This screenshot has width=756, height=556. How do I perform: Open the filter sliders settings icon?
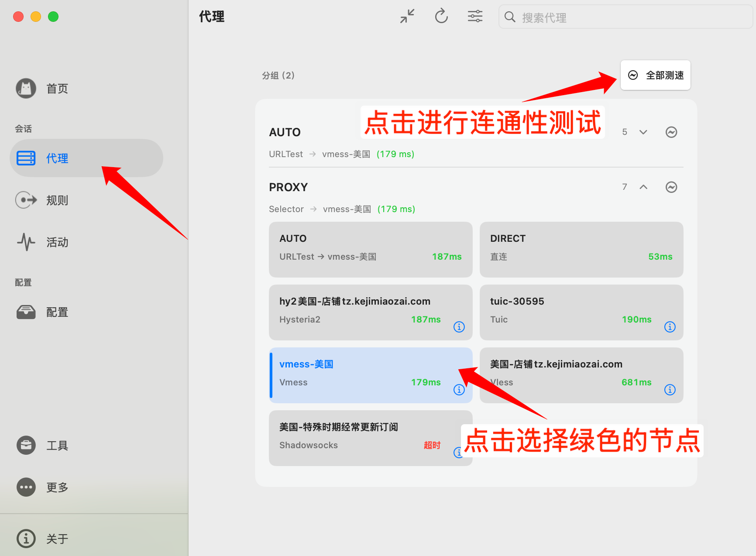(x=475, y=17)
